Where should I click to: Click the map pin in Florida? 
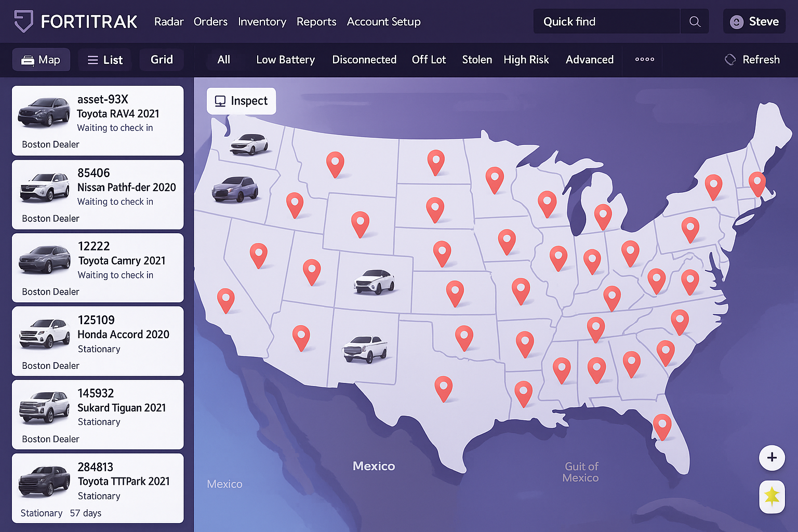[662, 426]
